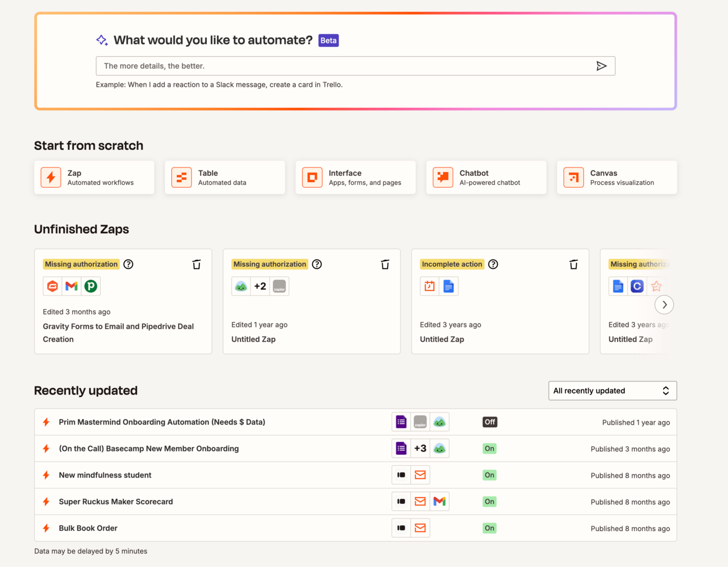Toggle On status for New mindfulness student
This screenshot has width=728, height=567.
(490, 475)
